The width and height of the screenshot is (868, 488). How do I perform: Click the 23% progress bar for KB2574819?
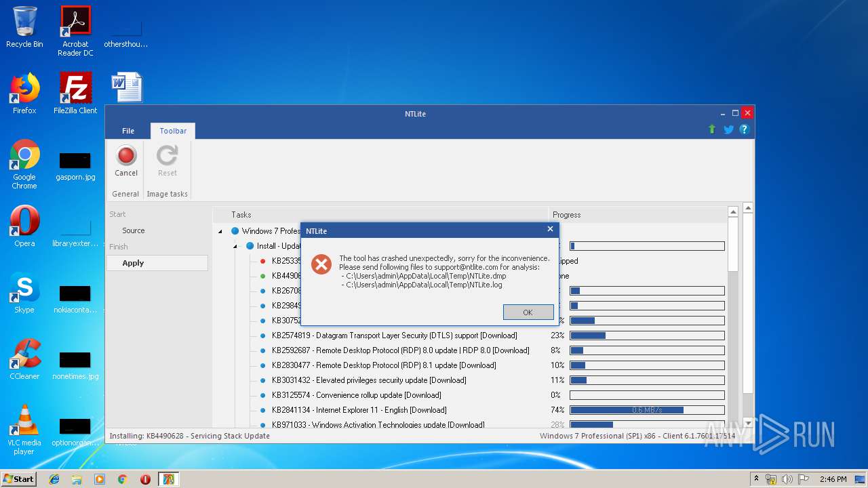647,335
